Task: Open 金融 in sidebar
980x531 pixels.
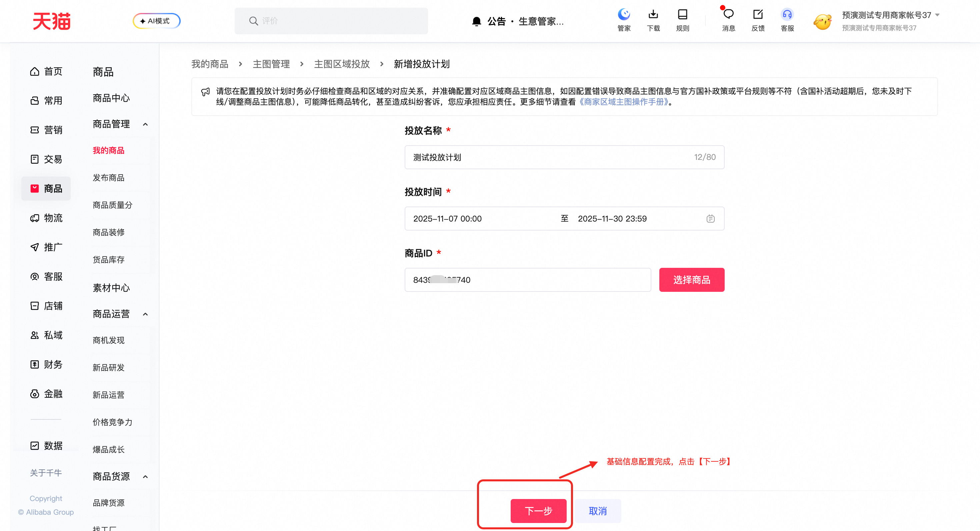Action: pyautogui.click(x=46, y=393)
